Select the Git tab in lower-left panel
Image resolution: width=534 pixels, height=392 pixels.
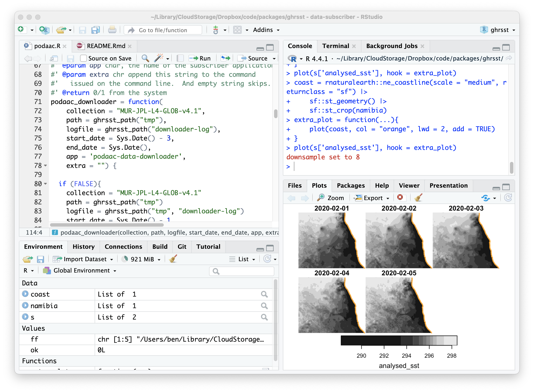click(182, 247)
